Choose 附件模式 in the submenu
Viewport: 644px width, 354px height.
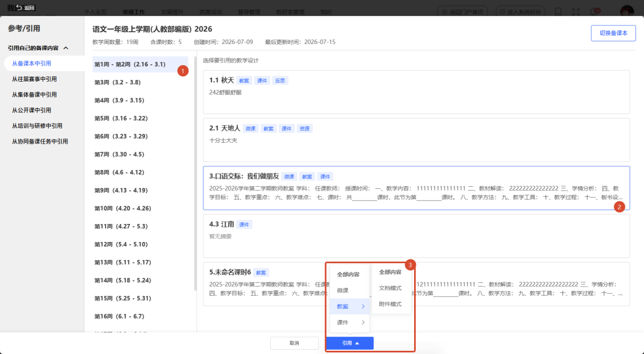click(390, 304)
